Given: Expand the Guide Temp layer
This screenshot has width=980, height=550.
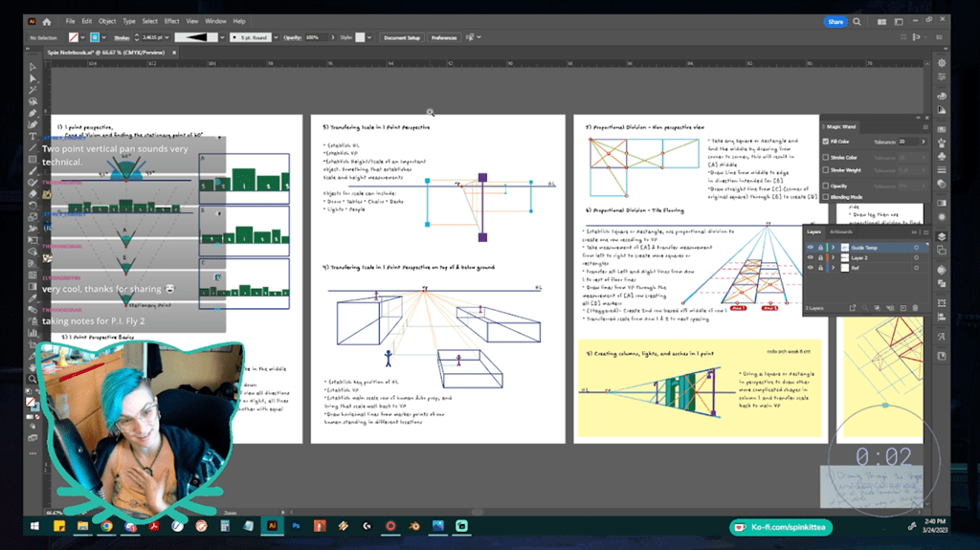Looking at the screenshot, I should click(x=834, y=248).
